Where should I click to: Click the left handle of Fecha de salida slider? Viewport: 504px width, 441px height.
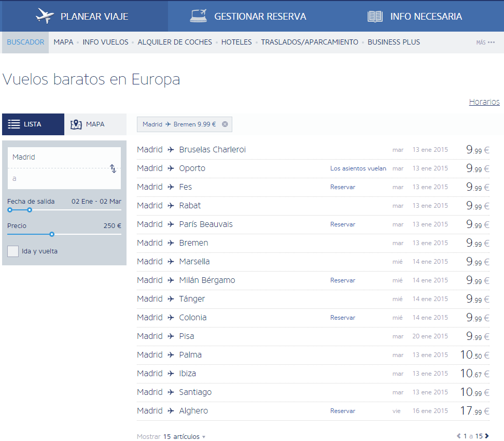click(x=10, y=210)
